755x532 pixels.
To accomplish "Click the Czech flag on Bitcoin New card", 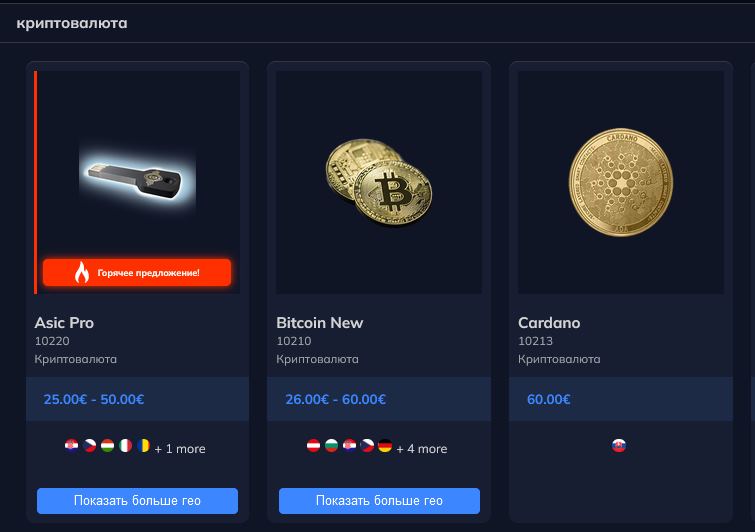I will (367, 446).
